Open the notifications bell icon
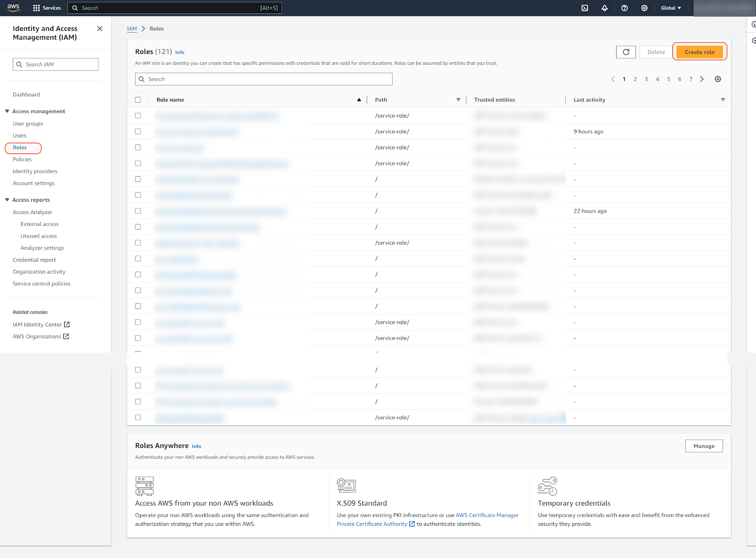Image resolution: width=756 pixels, height=558 pixels. [x=604, y=8]
